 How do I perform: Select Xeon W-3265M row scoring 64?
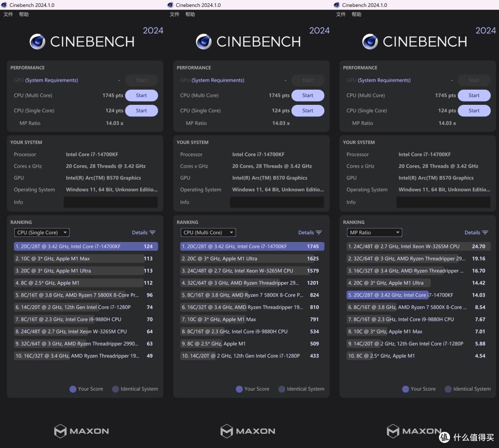click(86, 332)
